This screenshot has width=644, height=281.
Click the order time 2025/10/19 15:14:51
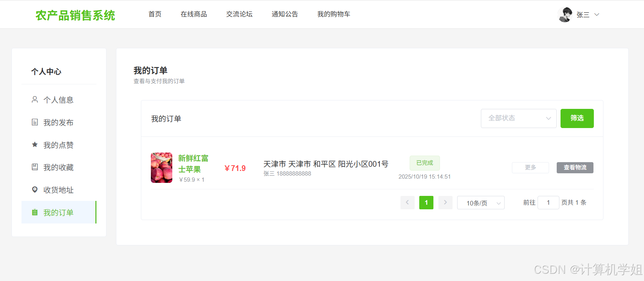(x=425, y=177)
